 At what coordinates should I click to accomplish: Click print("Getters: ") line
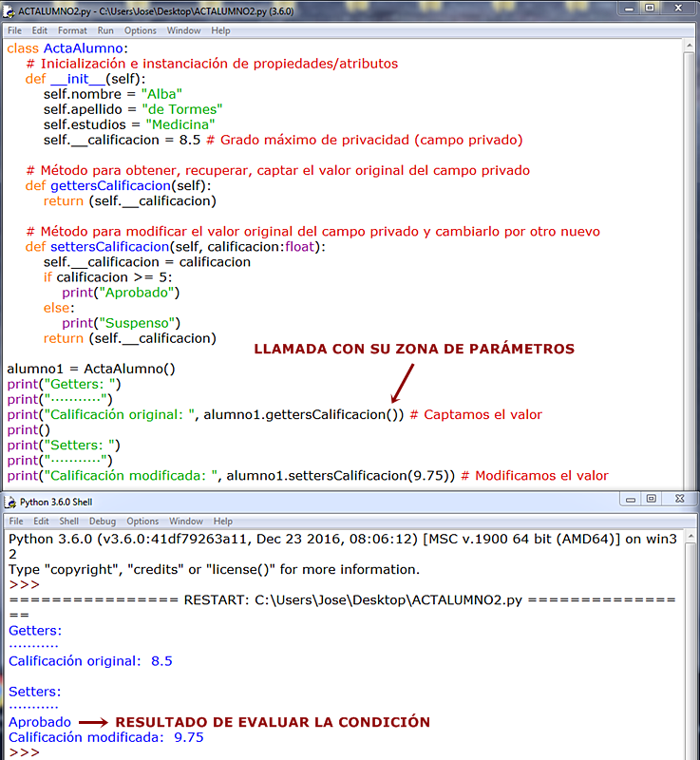click(x=64, y=385)
